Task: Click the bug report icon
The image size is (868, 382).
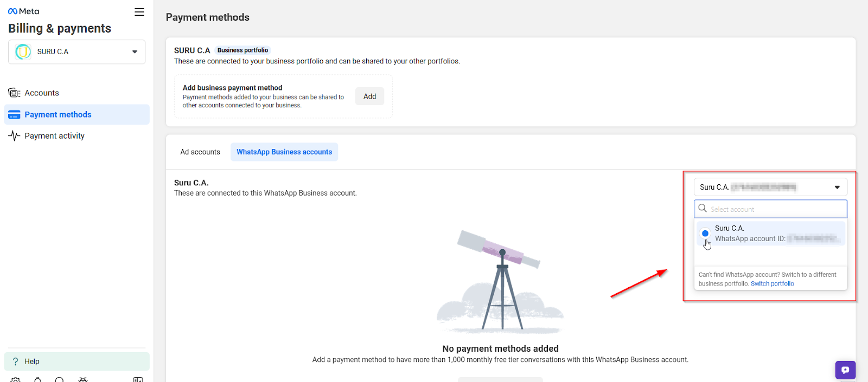Action: click(83, 379)
